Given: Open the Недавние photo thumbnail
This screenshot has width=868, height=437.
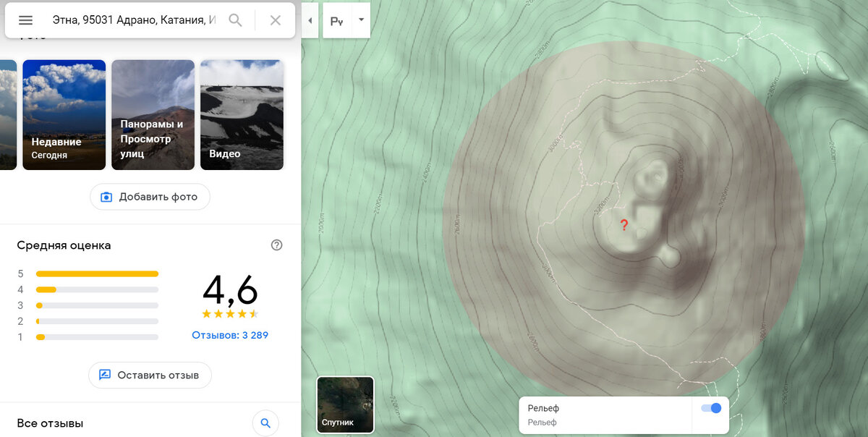Looking at the screenshot, I should point(64,115).
